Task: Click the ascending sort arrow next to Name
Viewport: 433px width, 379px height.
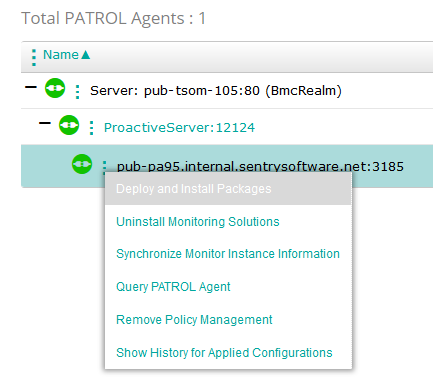Action: [86, 55]
